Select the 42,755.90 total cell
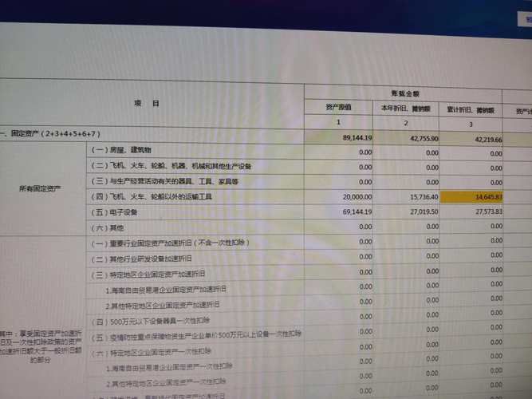The image size is (532, 399). (406, 138)
